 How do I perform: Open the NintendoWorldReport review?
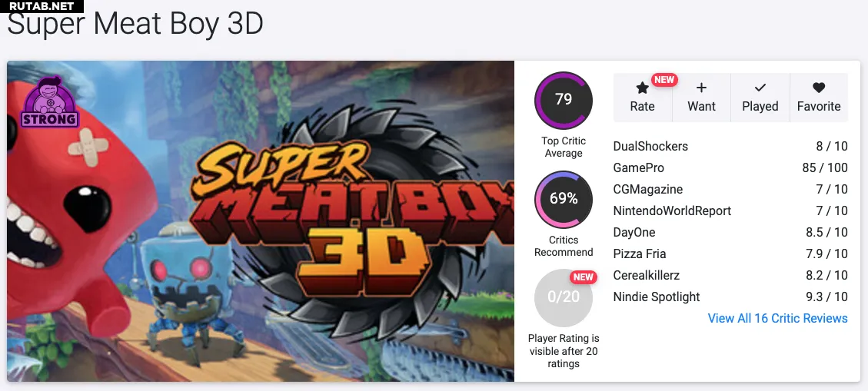click(672, 210)
